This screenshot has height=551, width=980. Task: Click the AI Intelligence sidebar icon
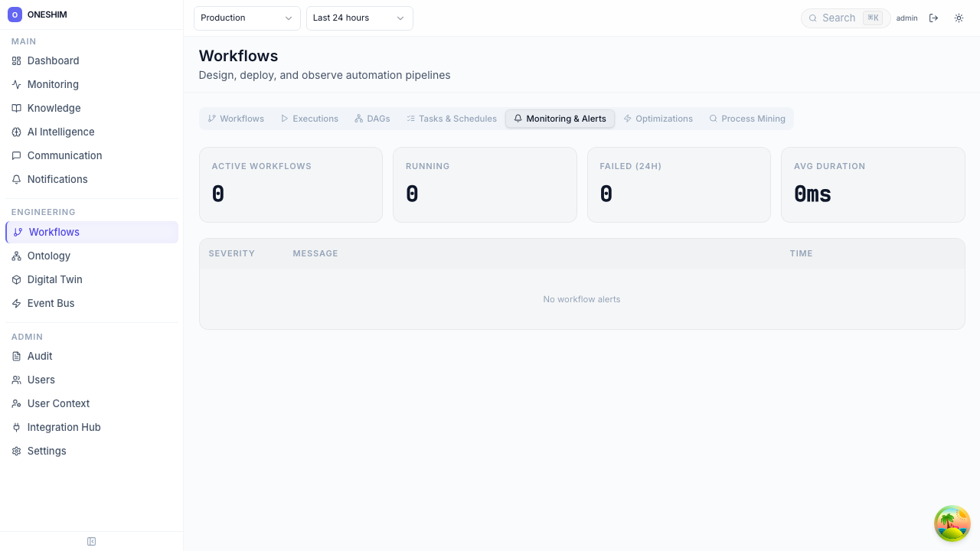pyautogui.click(x=17, y=132)
